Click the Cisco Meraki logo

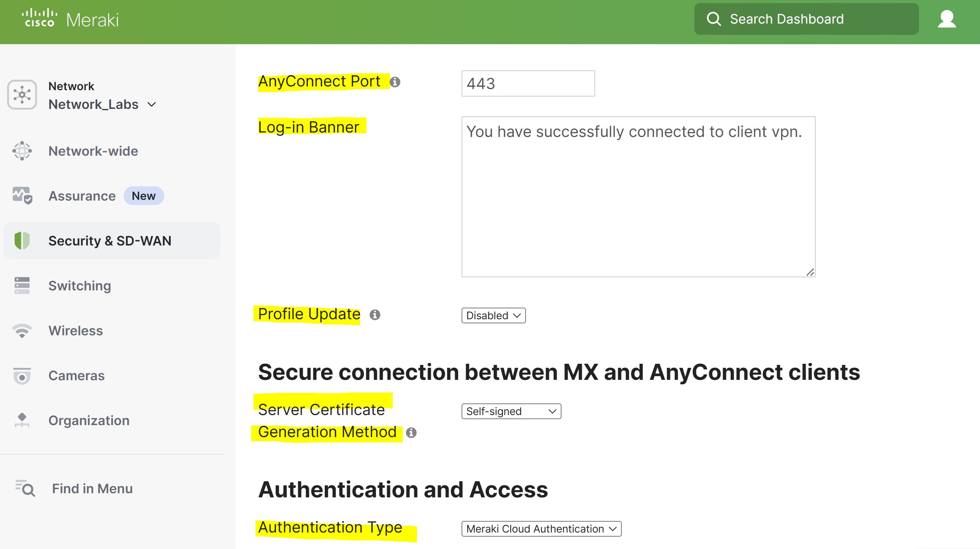coord(70,19)
